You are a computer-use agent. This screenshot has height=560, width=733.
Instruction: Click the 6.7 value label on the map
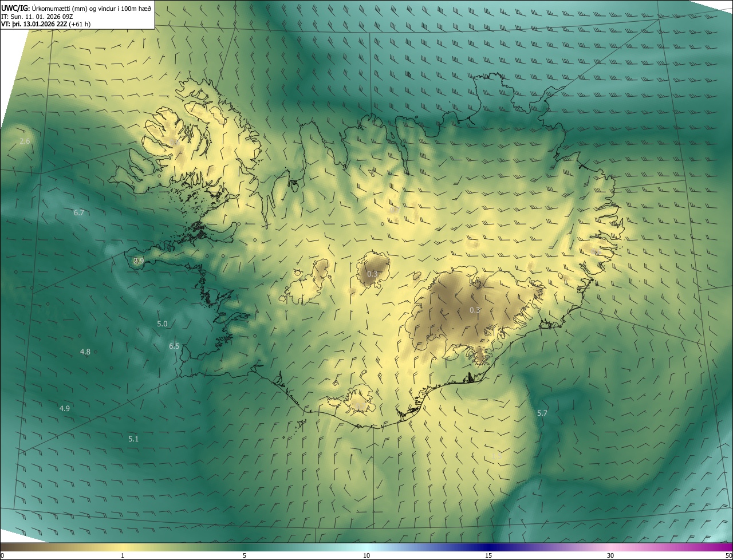click(x=79, y=212)
